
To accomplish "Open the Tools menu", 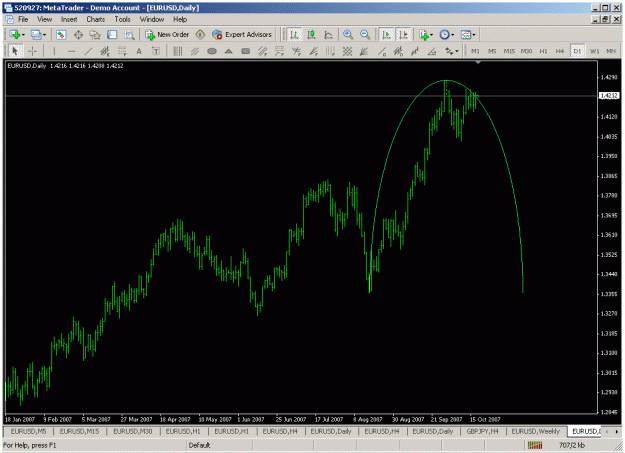I will (122, 19).
